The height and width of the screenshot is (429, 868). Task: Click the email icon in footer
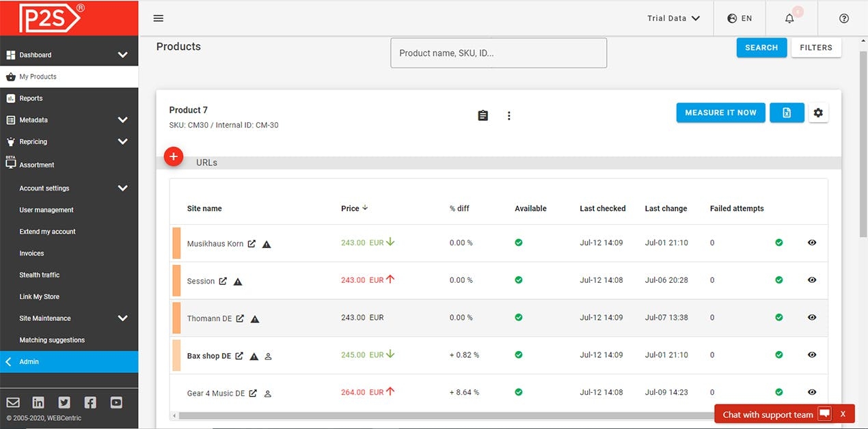click(x=13, y=402)
